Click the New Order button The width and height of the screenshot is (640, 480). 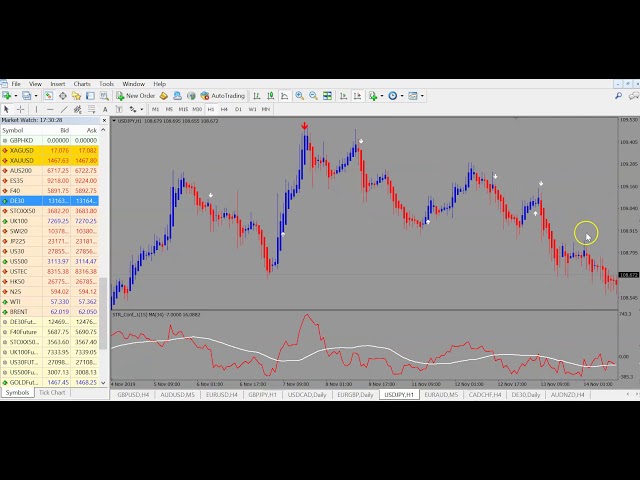(x=135, y=96)
